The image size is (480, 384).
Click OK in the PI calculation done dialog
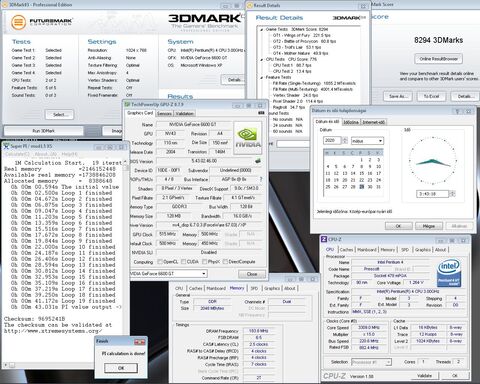121,368
